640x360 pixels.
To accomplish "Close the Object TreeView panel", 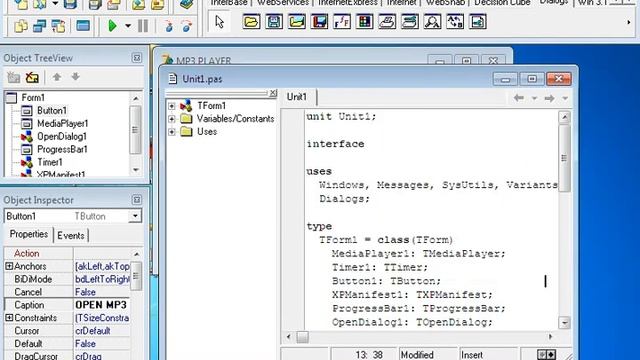I will [x=137, y=58].
